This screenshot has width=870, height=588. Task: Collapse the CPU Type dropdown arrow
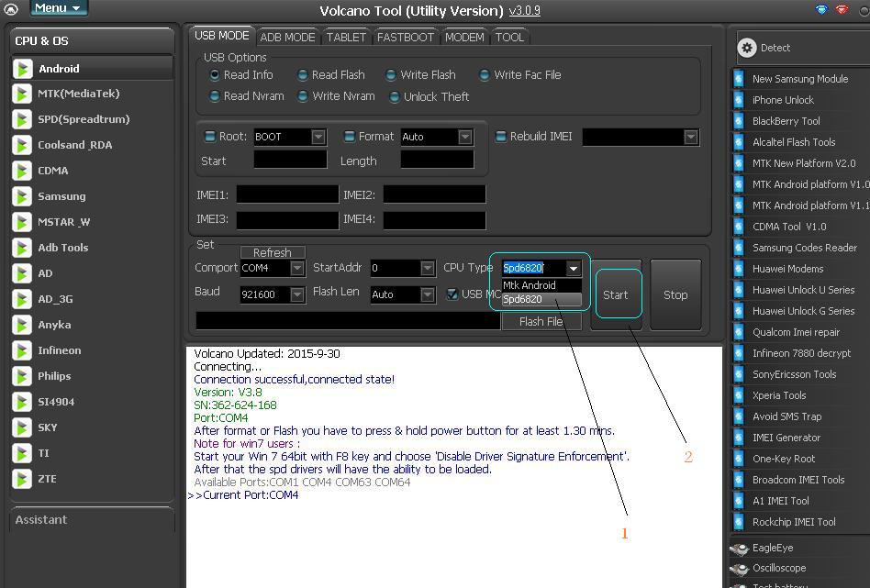point(574,269)
